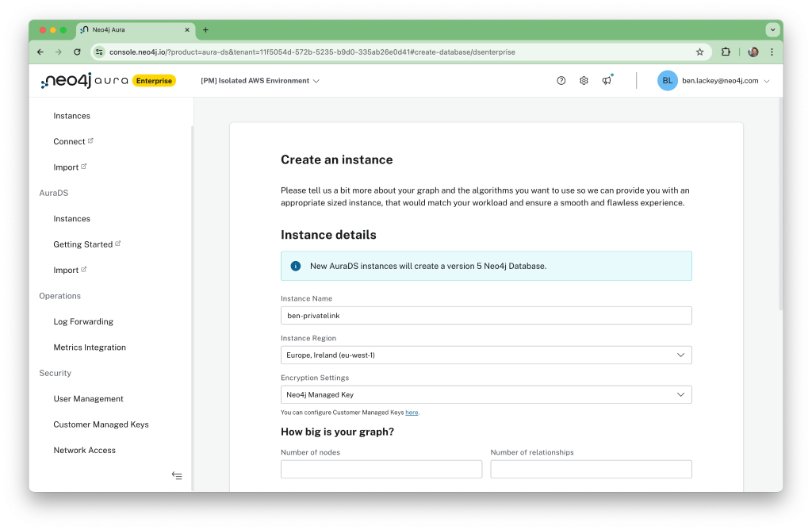The image size is (812, 530).
Task: Click the BL avatar circle
Action: (x=667, y=80)
